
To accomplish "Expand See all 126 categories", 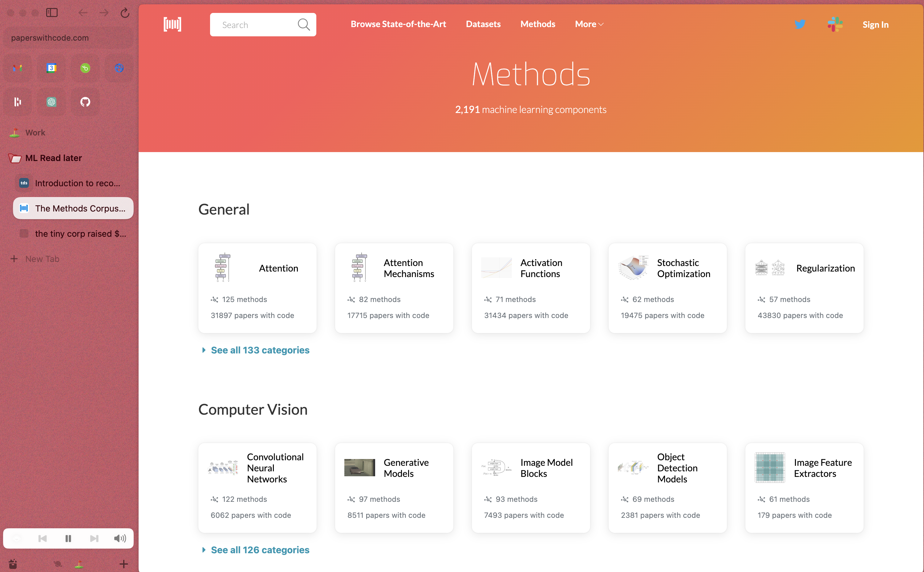I will click(260, 550).
